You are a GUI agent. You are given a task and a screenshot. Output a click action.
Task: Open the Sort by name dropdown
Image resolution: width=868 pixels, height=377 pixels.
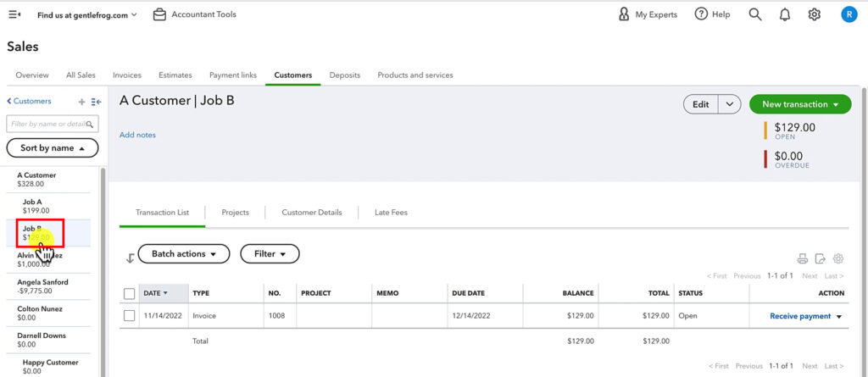click(53, 148)
